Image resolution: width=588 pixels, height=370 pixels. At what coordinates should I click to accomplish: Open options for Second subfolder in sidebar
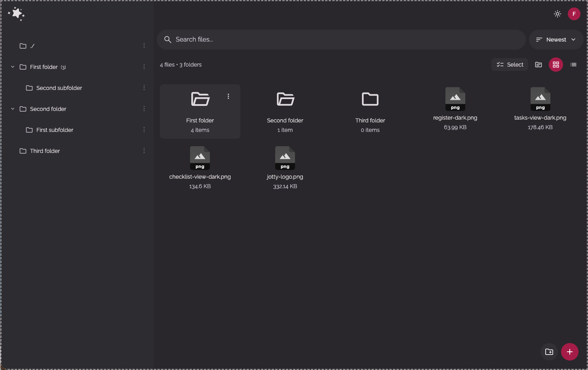point(144,88)
